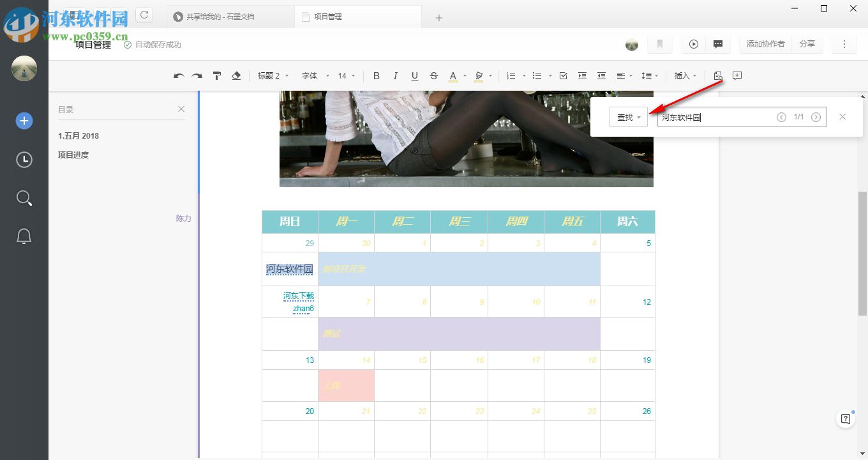This screenshot has width=868, height=460.
Task: Open the 插入 insert menu
Action: pyautogui.click(x=685, y=76)
